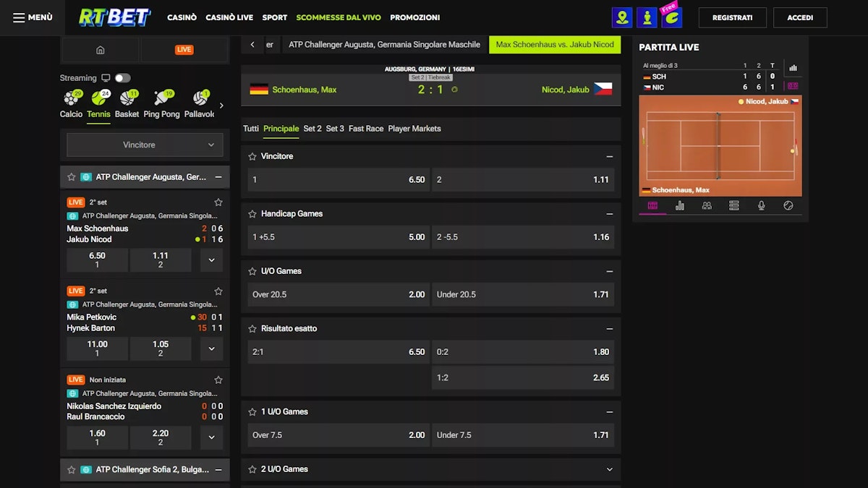This screenshot has height=488, width=868.
Task: Expand more markets for Sanchez Izquierdo vs Brancaccio
Action: pos(211,437)
